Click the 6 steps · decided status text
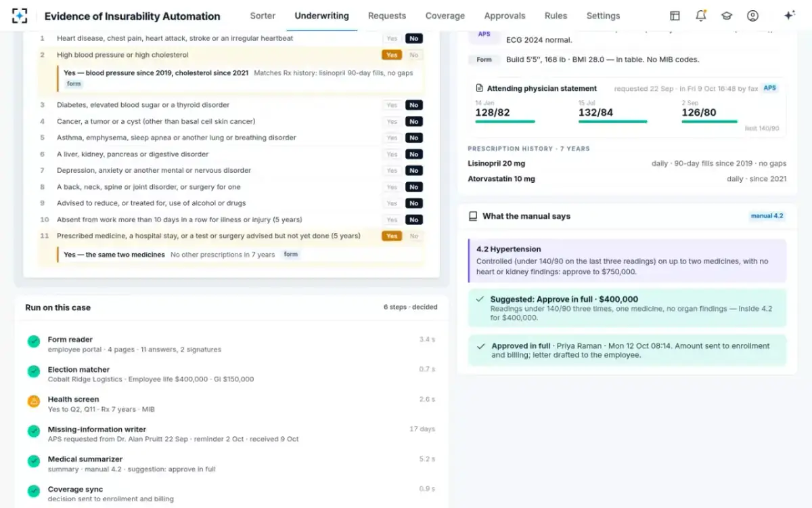The height and width of the screenshot is (508, 812). [x=410, y=307]
